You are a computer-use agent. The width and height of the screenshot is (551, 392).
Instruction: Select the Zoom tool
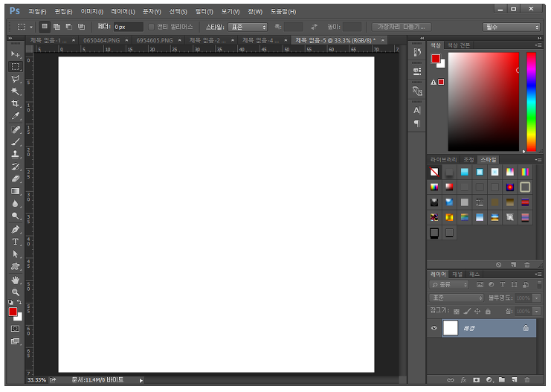(x=16, y=292)
